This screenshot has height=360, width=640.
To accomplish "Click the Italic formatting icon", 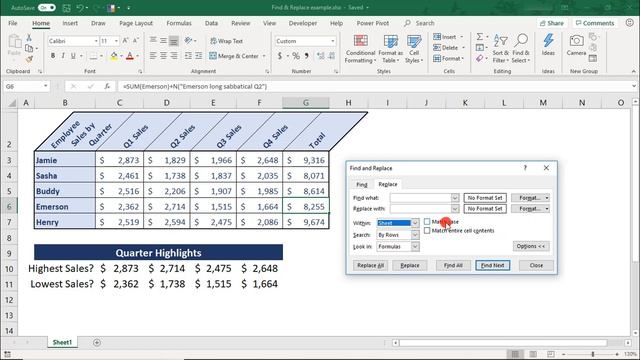I will [x=63, y=56].
